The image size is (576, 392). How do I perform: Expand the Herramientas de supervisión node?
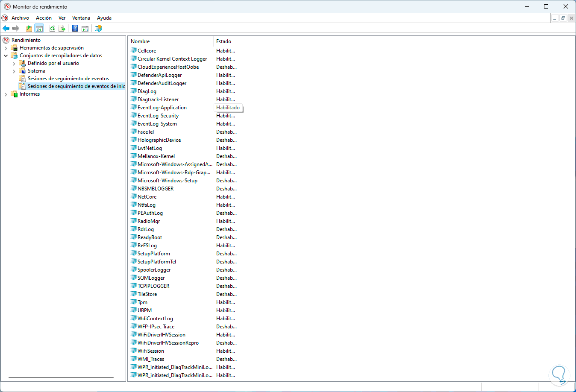click(6, 48)
